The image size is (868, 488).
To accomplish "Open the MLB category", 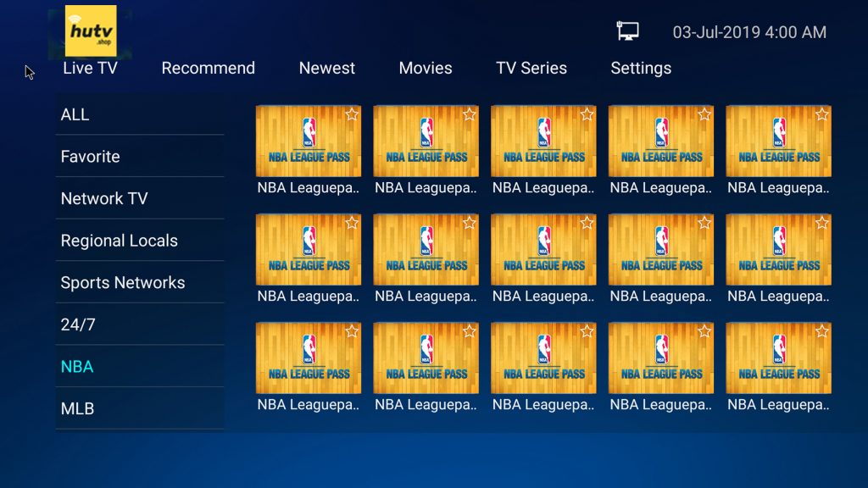I will [x=140, y=409].
